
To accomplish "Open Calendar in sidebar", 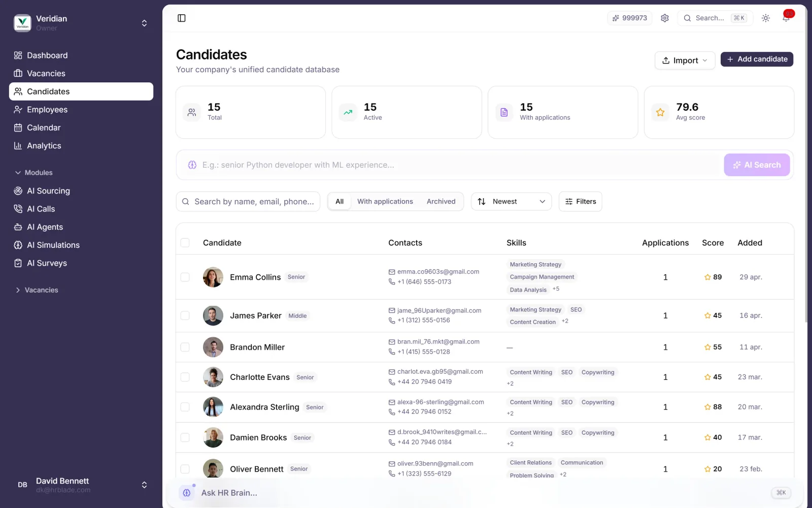I will tap(81, 128).
